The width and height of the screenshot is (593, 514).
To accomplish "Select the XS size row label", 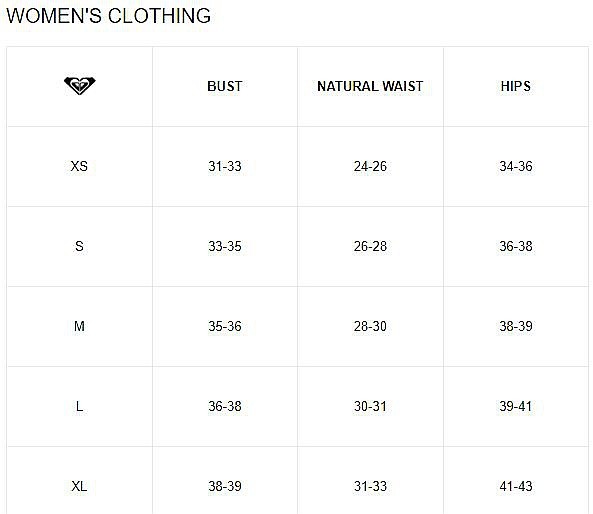I will tap(79, 166).
